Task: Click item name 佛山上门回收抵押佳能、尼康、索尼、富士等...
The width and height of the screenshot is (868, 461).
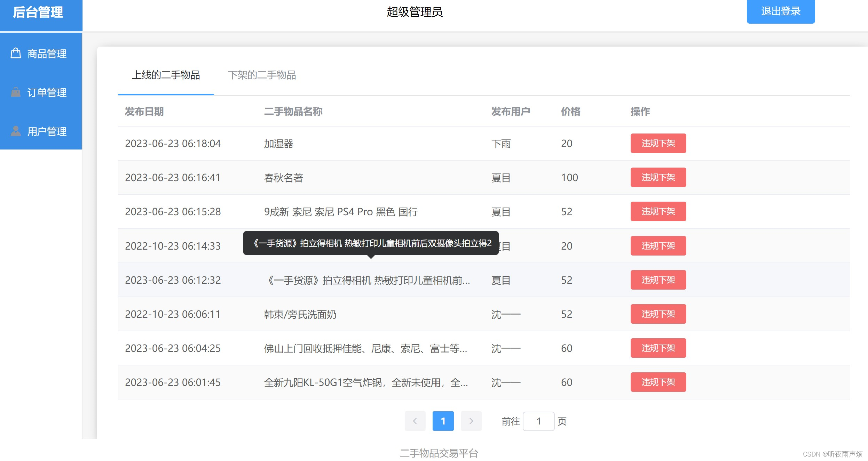Action: tap(365, 348)
